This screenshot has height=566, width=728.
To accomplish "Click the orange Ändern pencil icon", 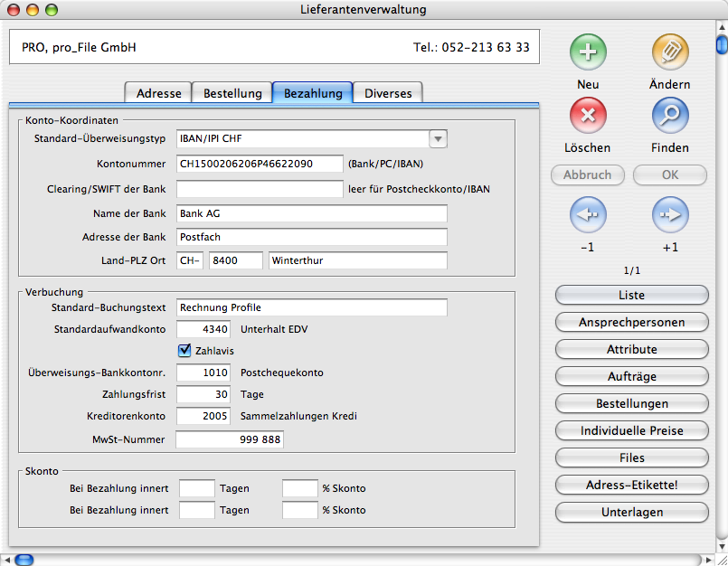I will point(670,52).
